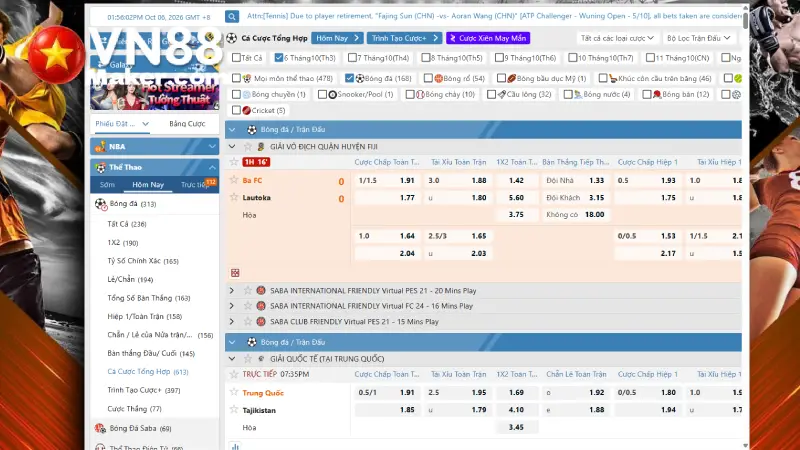The width and height of the screenshot is (800, 450).
Task: Collapse the Thể Thao sidebar section
Action: (212, 167)
